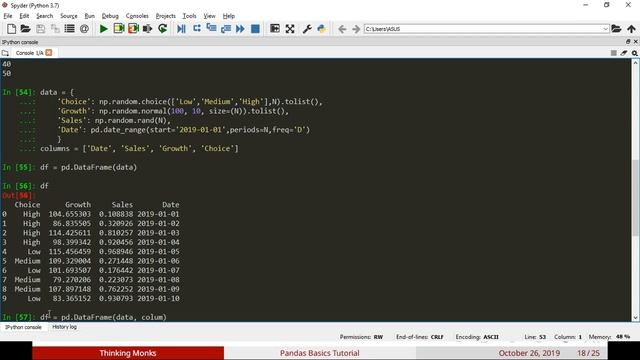Stop debugging with the blue square
Viewport: 640px width, 360px height.
tap(256, 29)
